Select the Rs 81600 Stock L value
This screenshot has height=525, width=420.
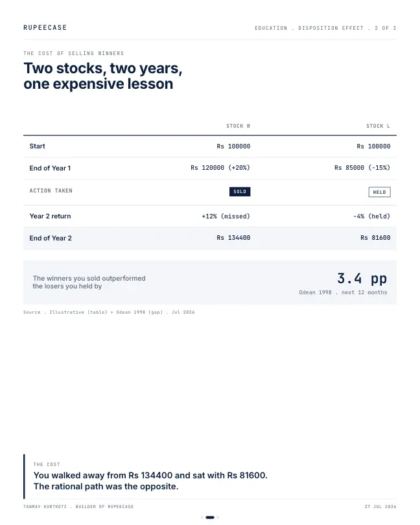(x=375, y=238)
